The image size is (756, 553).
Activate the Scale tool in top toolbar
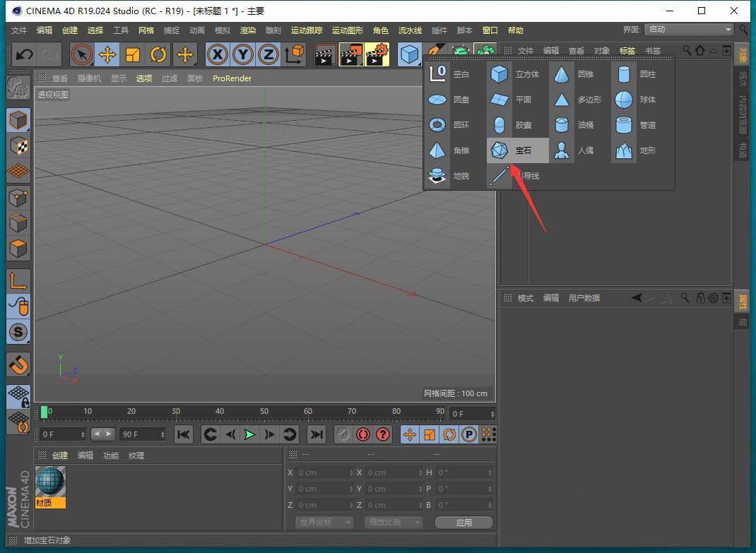click(133, 54)
